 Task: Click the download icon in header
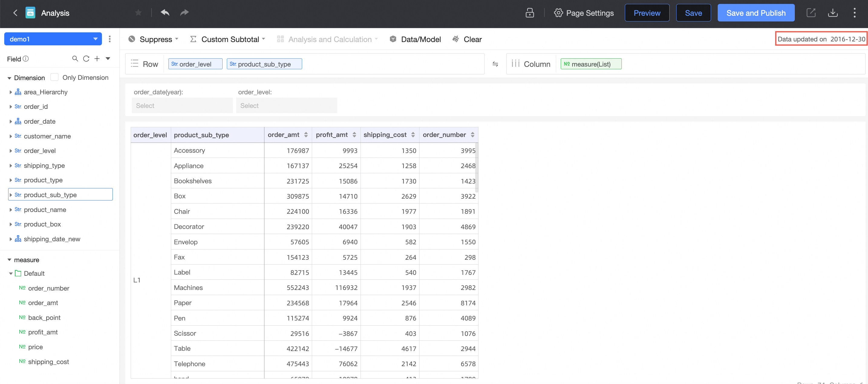tap(833, 13)
